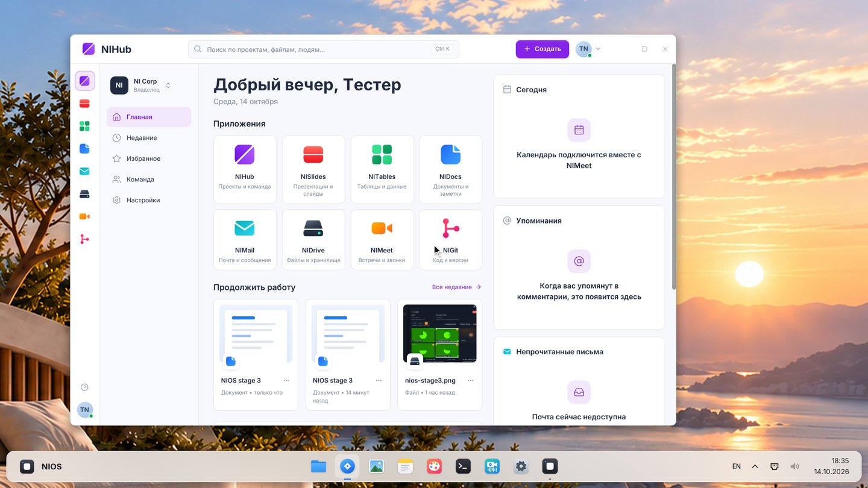Viewport: 868px width, 488px height.
Task: Open the nios-stage3.png thumbnail
Action: tap(440, 334)
